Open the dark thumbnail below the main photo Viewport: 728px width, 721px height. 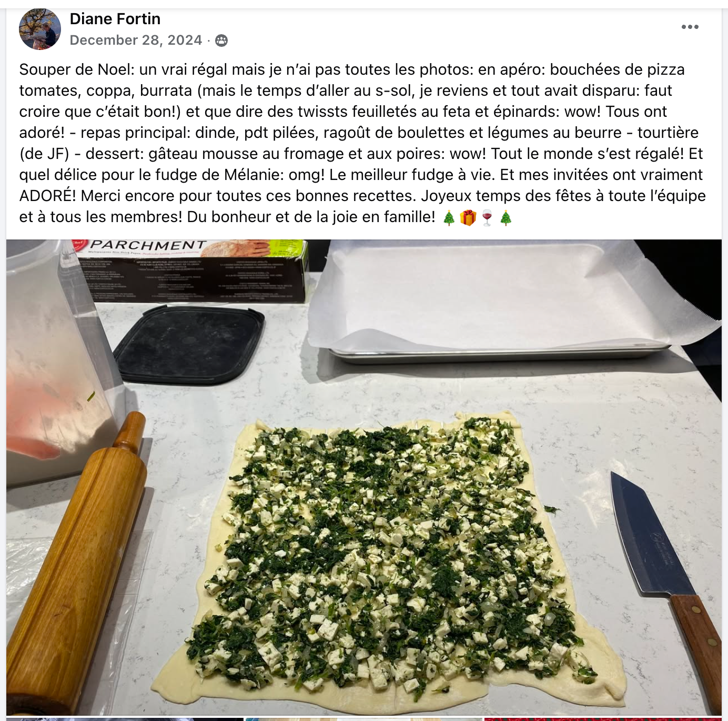(x=125, y=719)
